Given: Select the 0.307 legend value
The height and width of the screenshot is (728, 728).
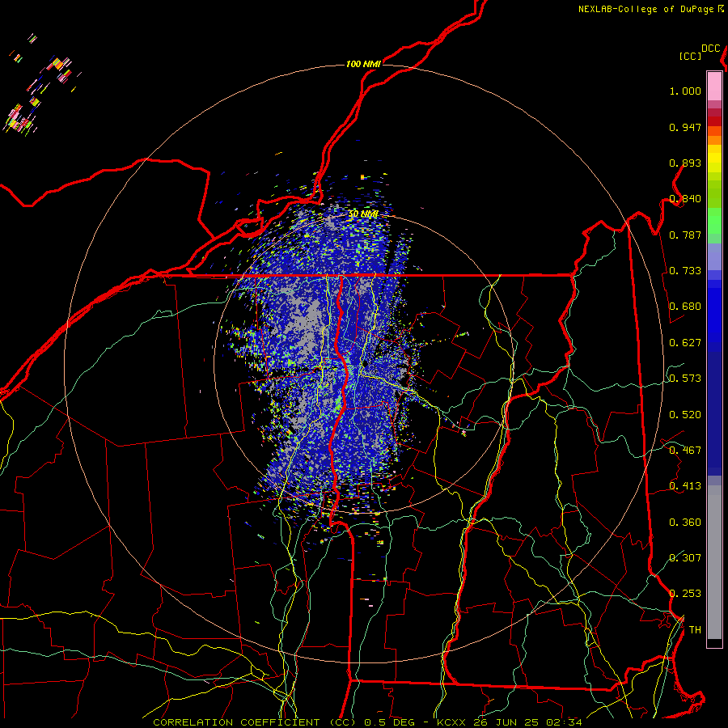Looking at the screenshot, I should 685,558.
